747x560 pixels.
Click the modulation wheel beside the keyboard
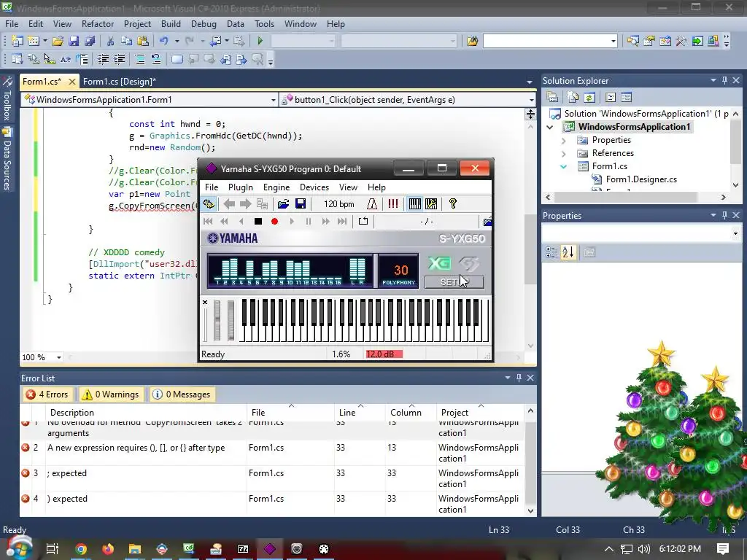tap(231, 321)
